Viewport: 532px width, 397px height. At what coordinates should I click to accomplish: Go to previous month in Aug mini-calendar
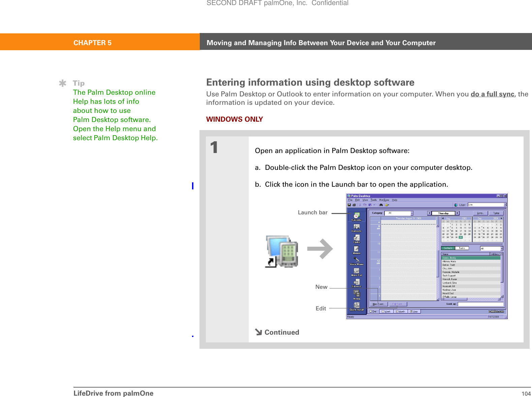443,218
